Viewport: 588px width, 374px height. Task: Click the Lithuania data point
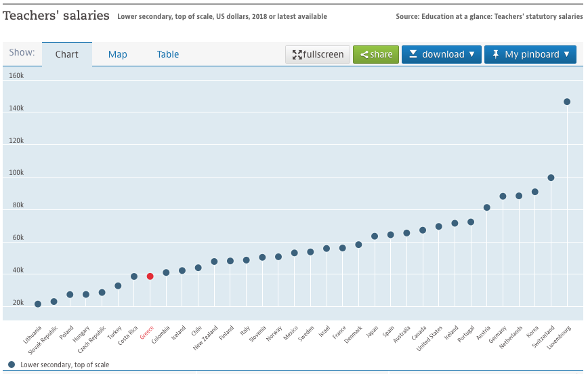[x=38, y=304]
